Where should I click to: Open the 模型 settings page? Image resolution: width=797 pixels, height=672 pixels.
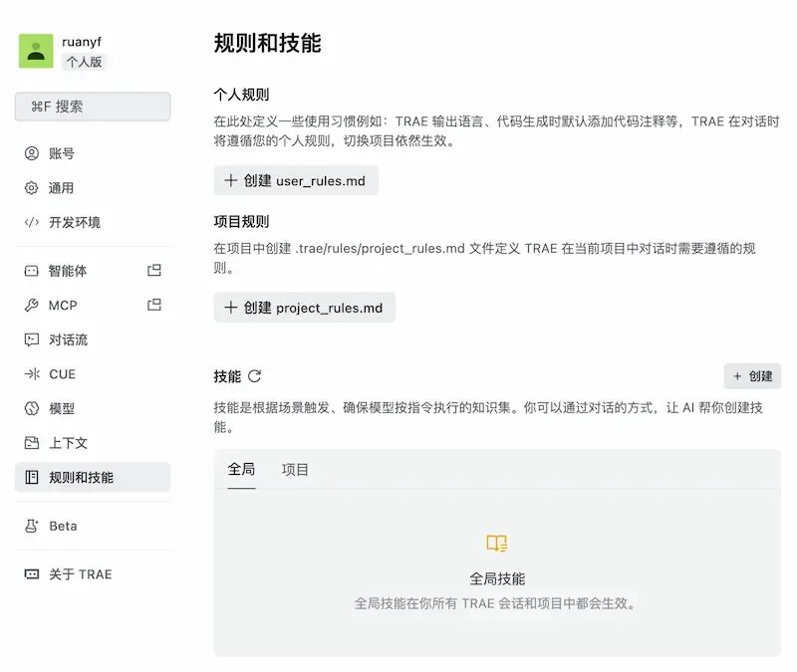[x=93, y=408]
